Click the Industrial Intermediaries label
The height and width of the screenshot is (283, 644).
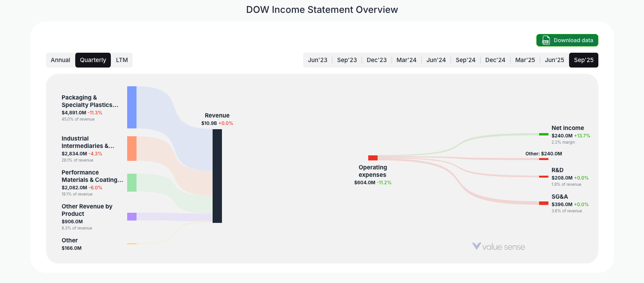coord(88,142)
